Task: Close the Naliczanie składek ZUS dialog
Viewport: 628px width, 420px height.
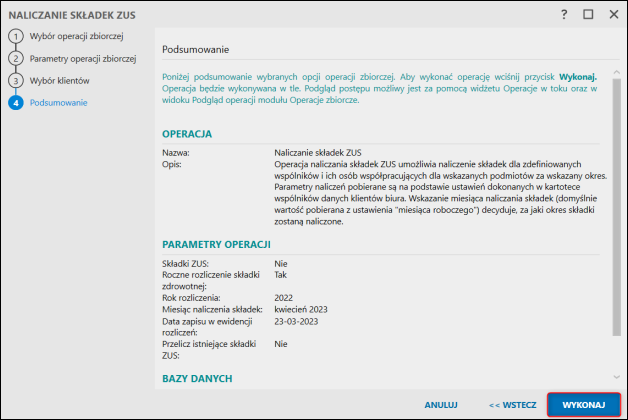Action: point(614,14)
